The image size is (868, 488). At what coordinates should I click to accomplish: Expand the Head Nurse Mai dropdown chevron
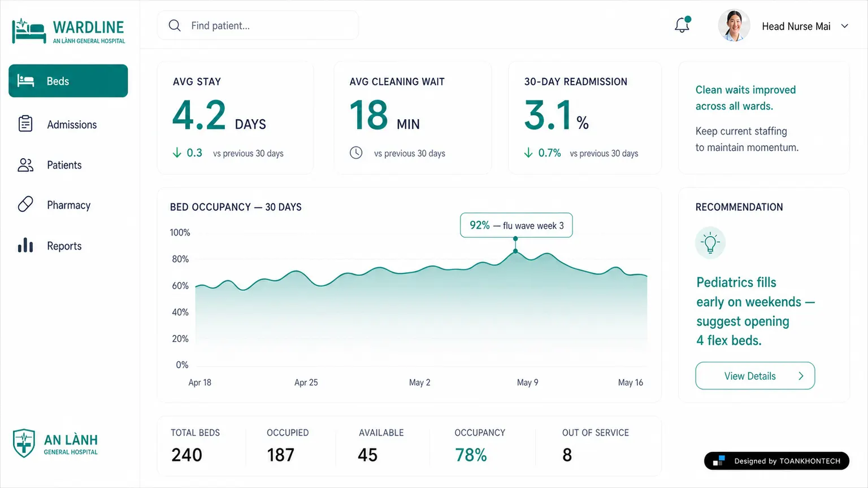tap(845, 26)
